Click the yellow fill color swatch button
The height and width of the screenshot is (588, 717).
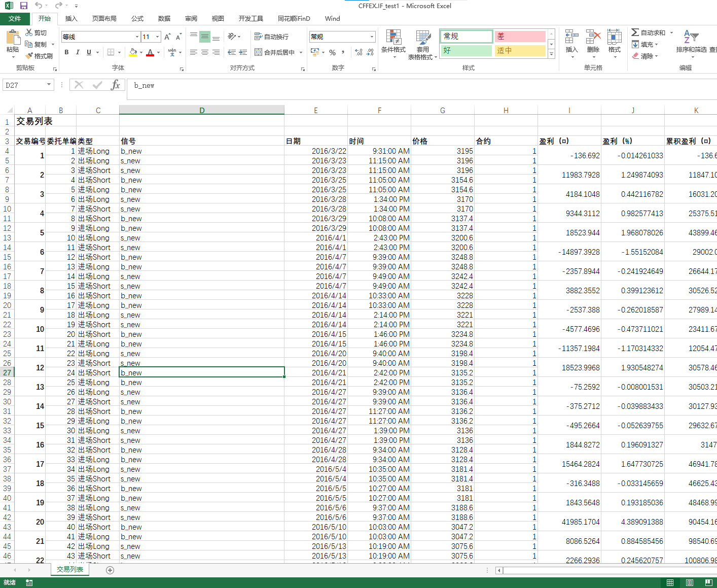coord(133,52)
